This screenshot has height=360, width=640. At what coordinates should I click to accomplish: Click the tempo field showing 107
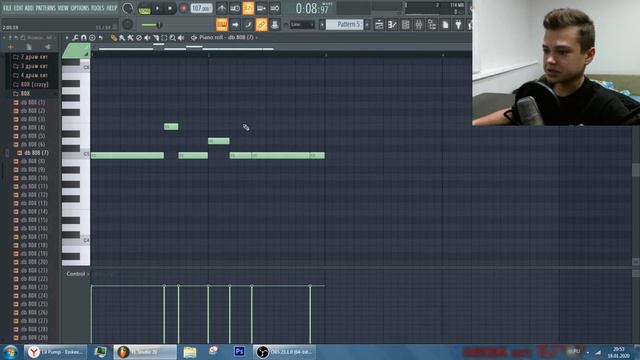tap(201, 8)
